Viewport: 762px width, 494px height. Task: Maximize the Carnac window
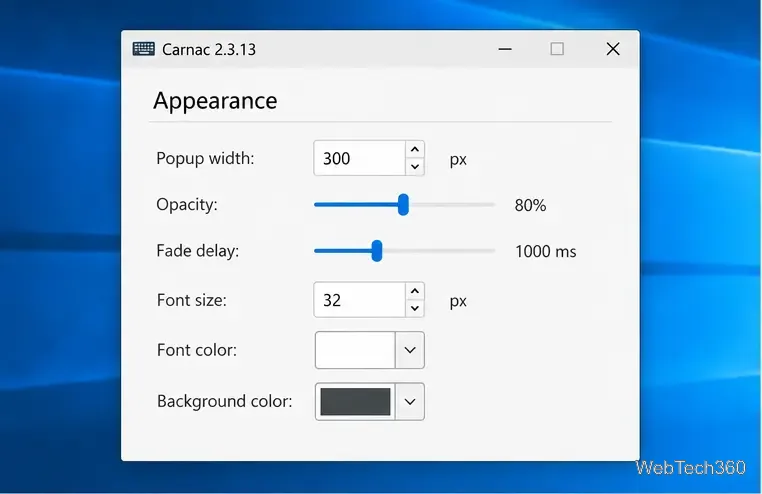pyautogui.click(x=557, y=49)
